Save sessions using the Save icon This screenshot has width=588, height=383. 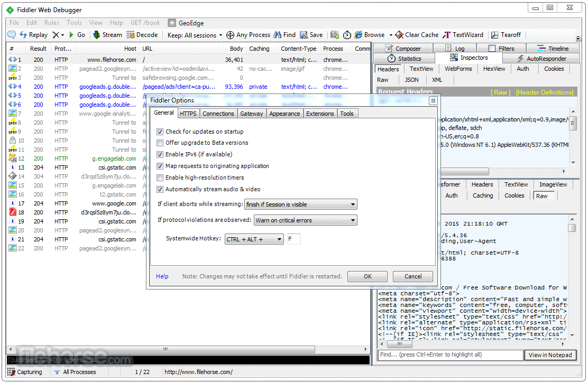click(304, 35)
